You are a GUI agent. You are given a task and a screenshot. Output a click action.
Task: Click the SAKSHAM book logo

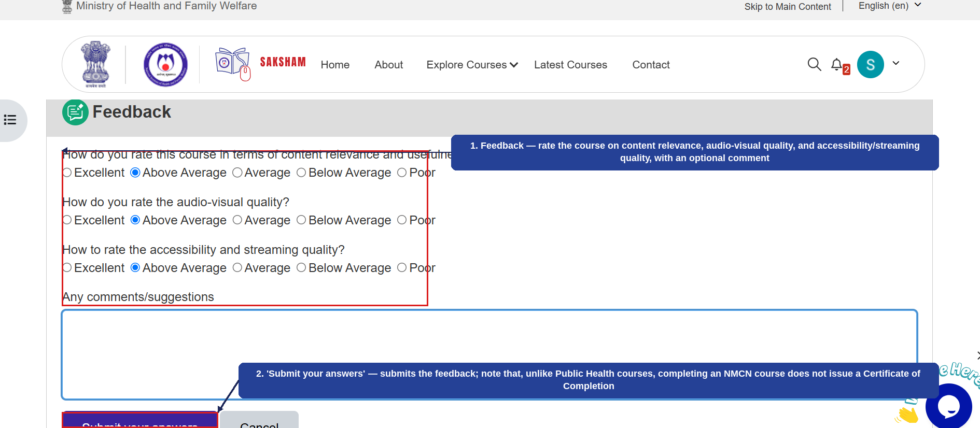click(233, 64)
